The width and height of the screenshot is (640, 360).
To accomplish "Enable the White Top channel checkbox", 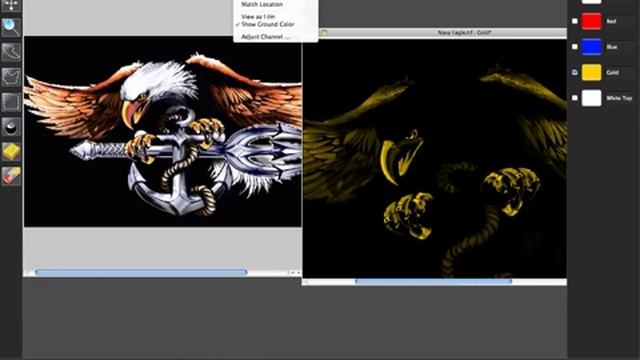I will pos(575,98).
